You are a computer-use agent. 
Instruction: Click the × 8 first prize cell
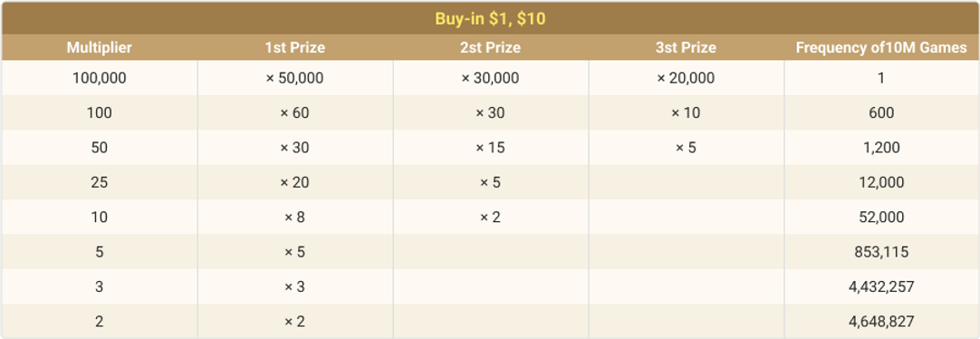pyautogui.click(x=295, y=218)
